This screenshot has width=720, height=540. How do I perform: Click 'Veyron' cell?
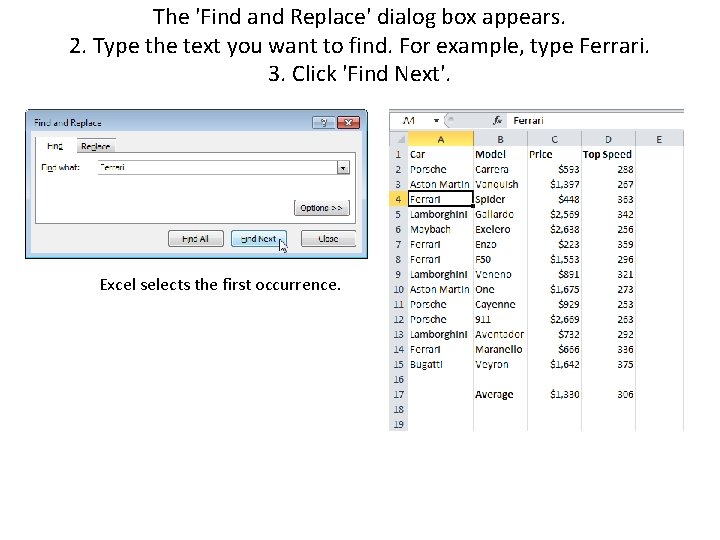[x=501, y=364]
